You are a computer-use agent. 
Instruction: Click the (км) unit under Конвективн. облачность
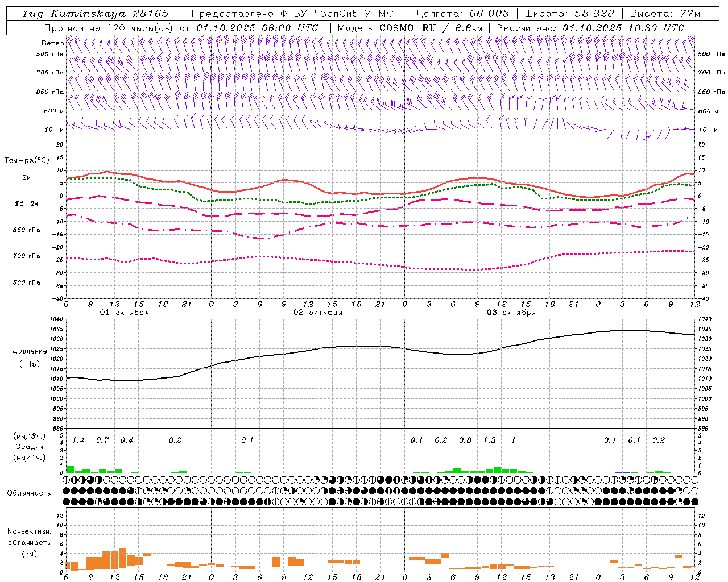click(x=29, y=553)
